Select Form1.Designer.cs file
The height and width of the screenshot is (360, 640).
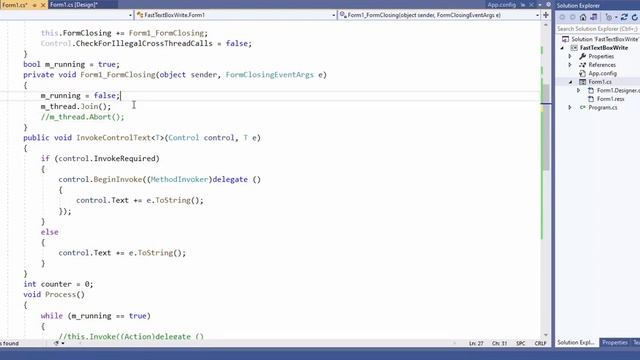click(x=618, y=91)
